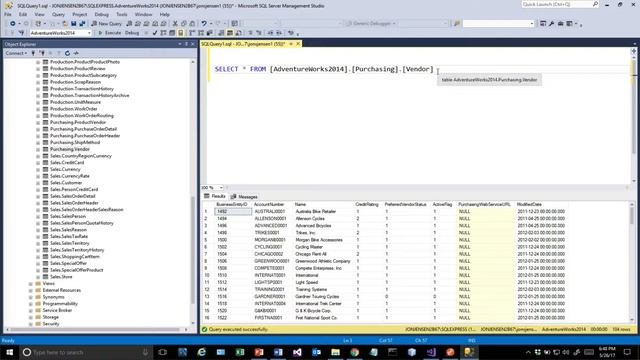Click the Copy icon in toolbar
Screen dimensions: 640x360
(x=184, y=24)
